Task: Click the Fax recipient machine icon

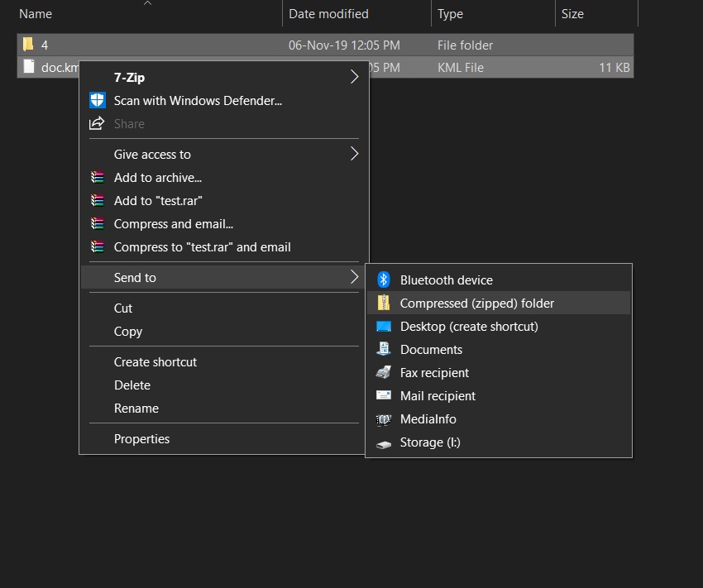Action: tap(383, 372)
